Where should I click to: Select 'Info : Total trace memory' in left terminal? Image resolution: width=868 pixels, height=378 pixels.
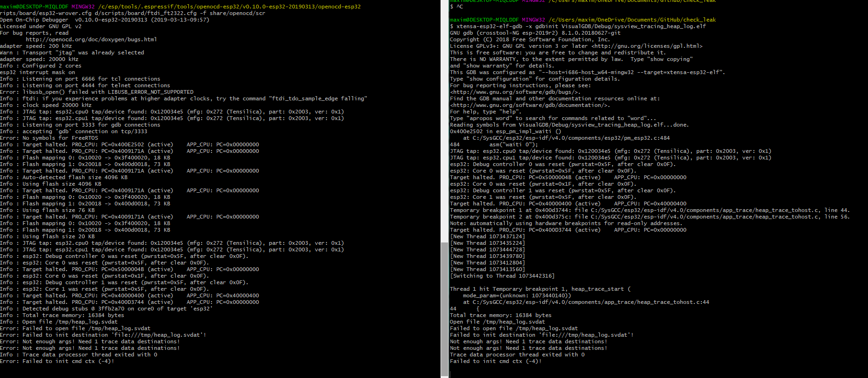click(x=62, y=315)
